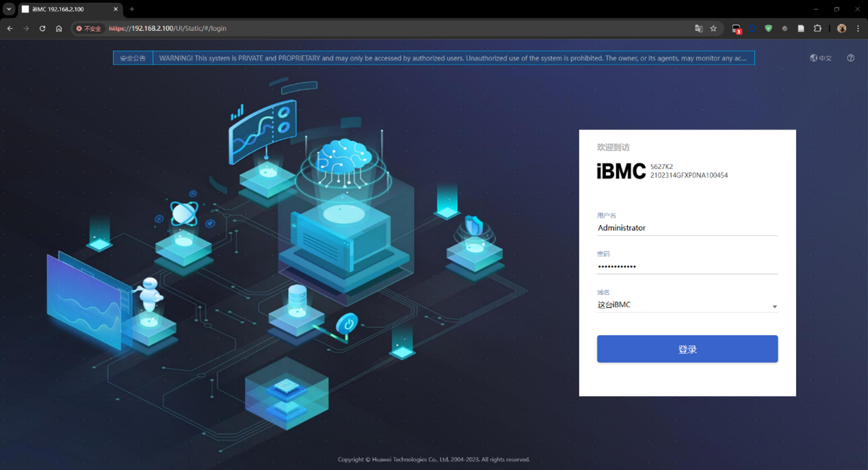
Task: Click the browser forward arrow
Action: click(26, 29)
